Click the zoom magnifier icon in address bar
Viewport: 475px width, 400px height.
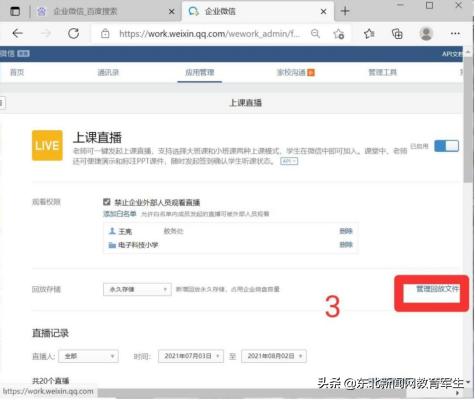point(315,33)
